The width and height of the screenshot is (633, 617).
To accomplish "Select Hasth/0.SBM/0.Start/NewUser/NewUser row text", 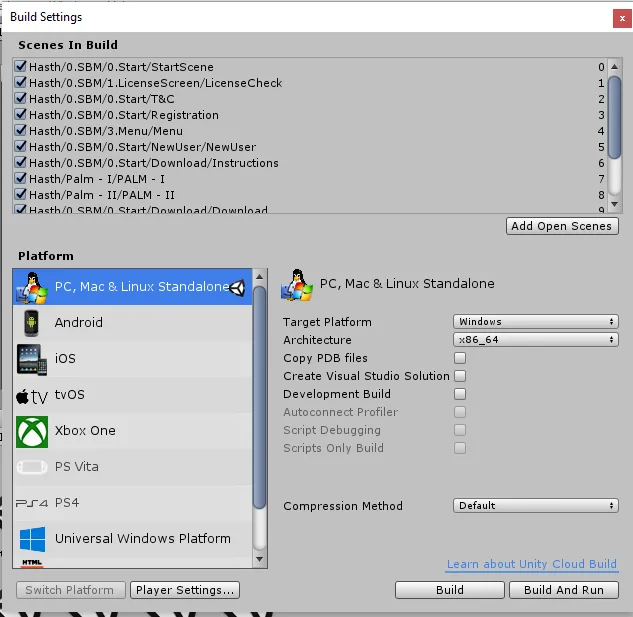I will pos(143,147).
